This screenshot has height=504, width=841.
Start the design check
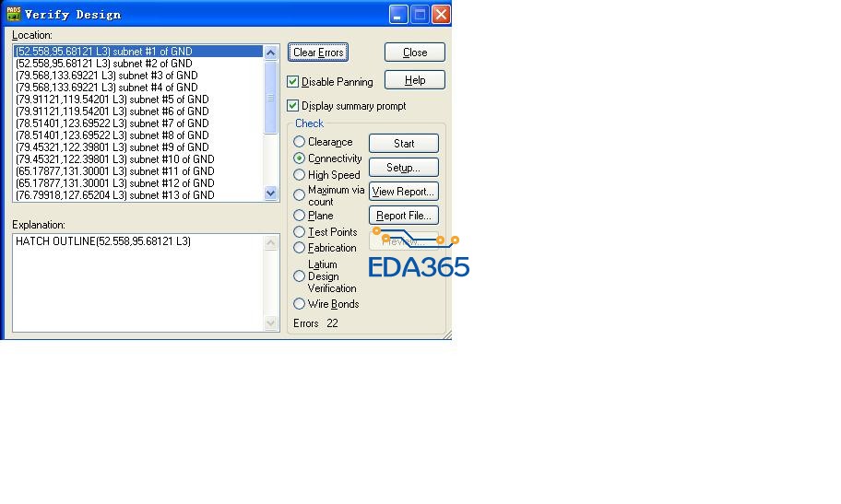pos(403,143)
